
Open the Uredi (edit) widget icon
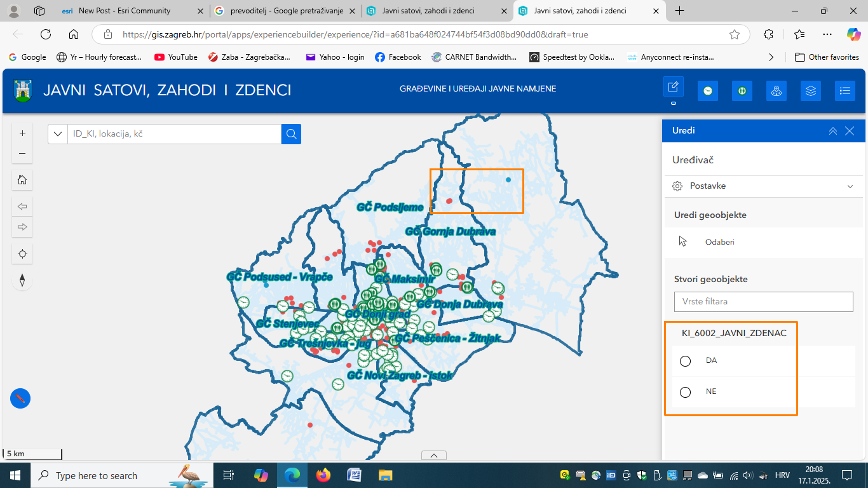tap(673, 90)
